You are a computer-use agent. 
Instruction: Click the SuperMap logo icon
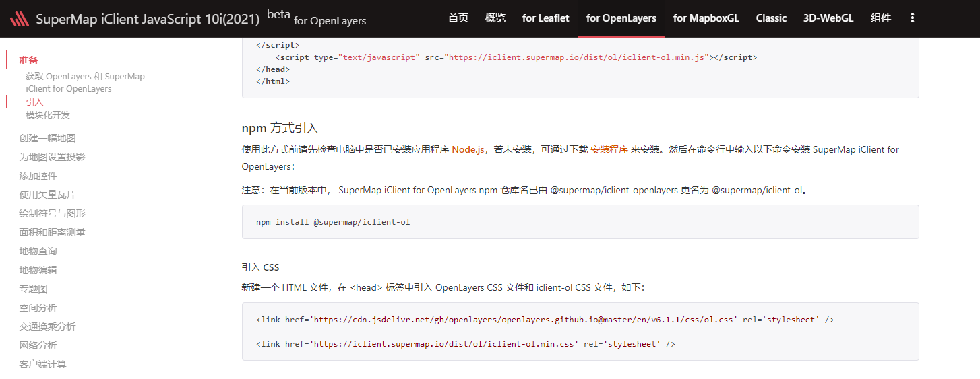19,20
